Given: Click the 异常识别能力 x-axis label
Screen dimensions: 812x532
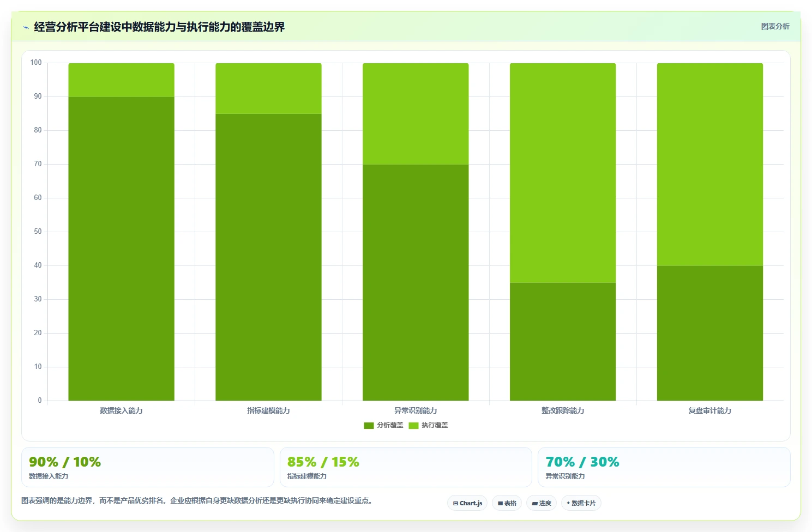Looking at the screenshot, I should [x=416, y=410].
